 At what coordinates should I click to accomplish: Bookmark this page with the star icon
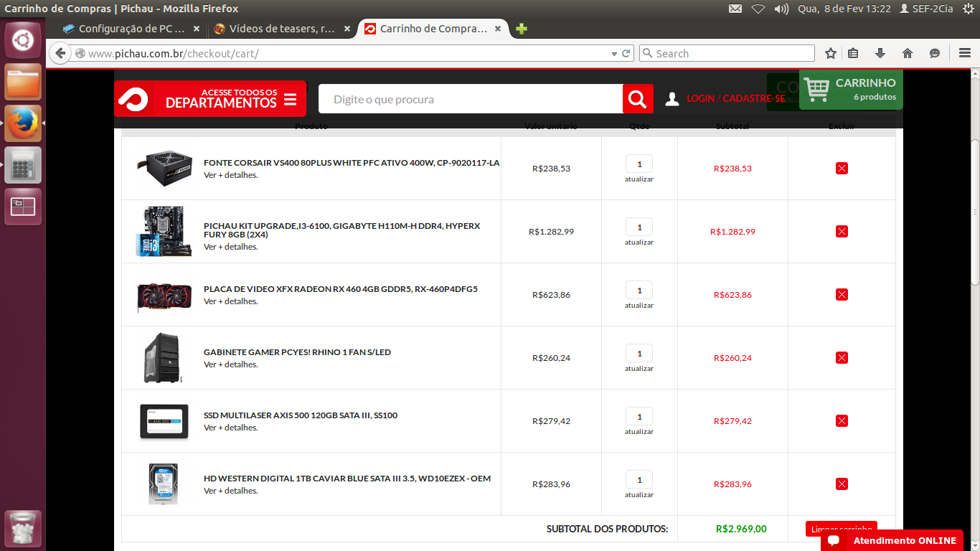click(831, 53)
